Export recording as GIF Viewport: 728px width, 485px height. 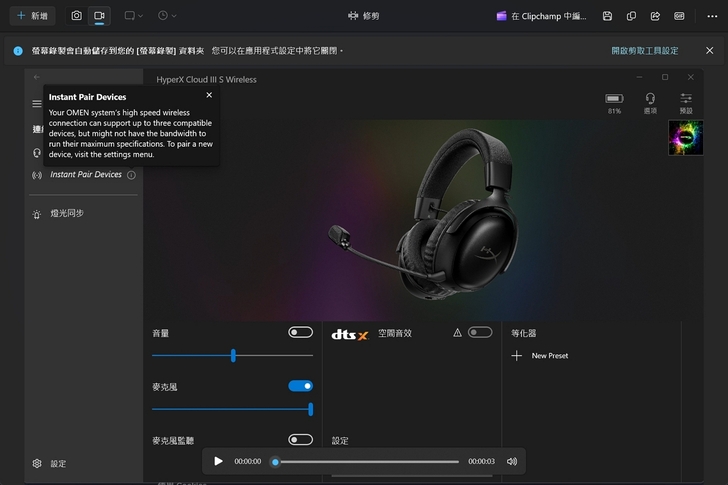679,16
